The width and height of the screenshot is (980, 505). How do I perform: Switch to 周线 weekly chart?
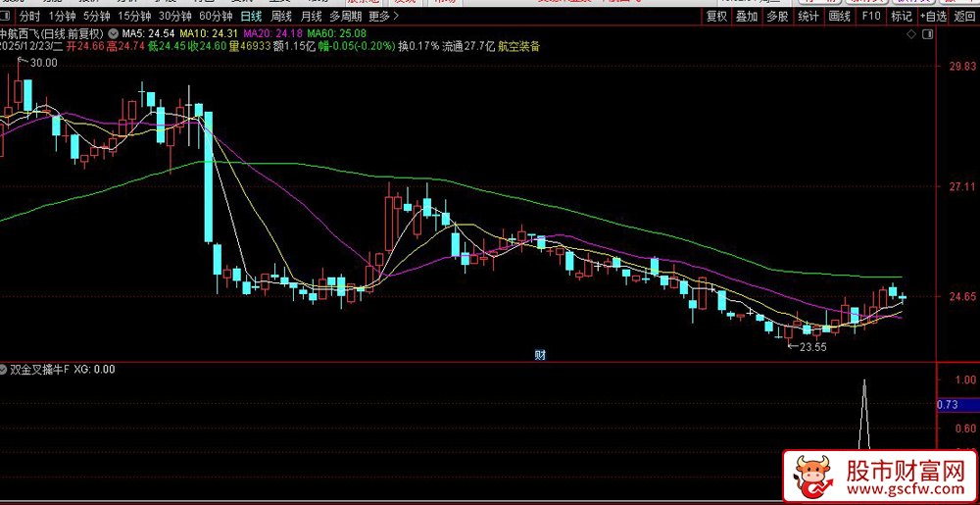[x=282, y=17]
